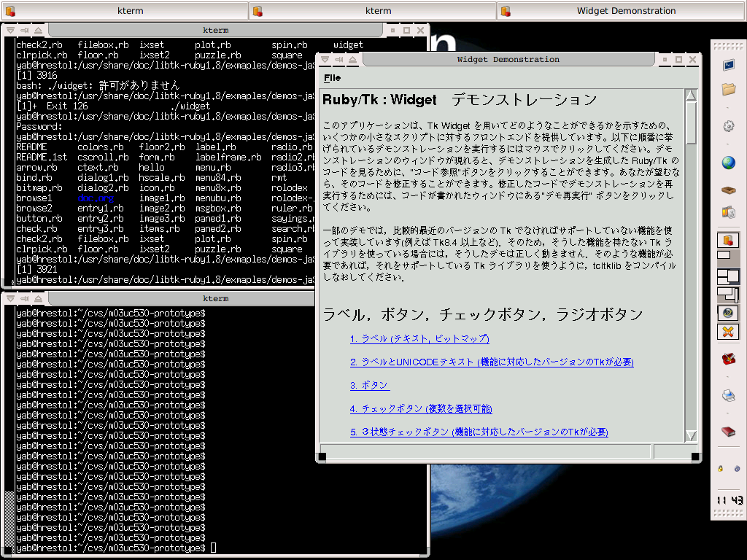The width and height of the screenshot is (747, 560).
Task: Open the multimedia film-and-music launcher
Action: 729,212
